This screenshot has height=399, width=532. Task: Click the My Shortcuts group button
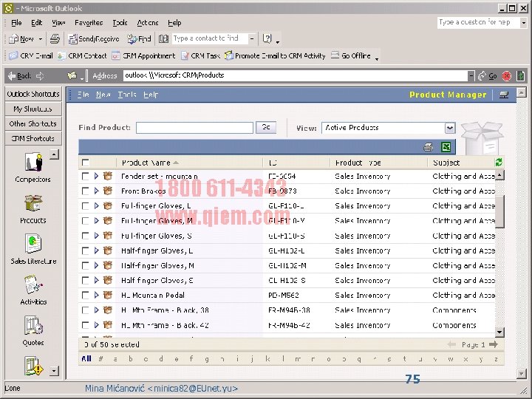(x=33, y=109)
